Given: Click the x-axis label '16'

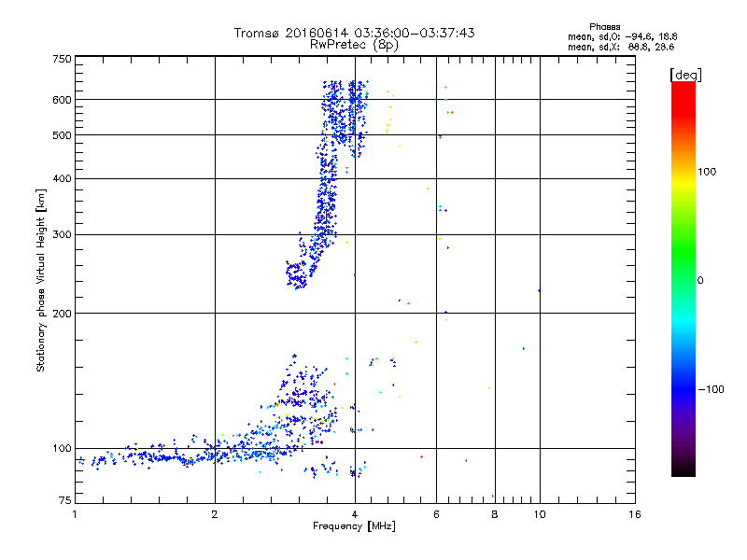Looking at the screenshot, I should (635, 514).
